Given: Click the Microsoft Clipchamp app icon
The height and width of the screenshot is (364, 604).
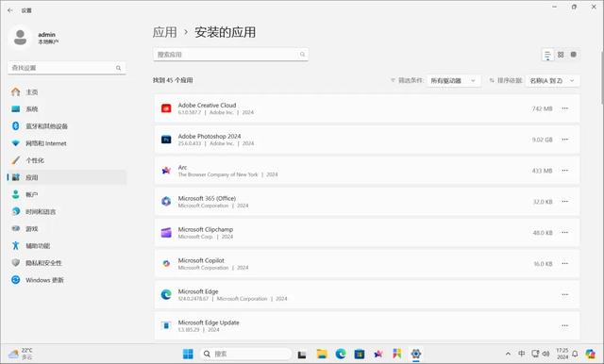Looking at the screenshot, I should (x=166, y=233).
